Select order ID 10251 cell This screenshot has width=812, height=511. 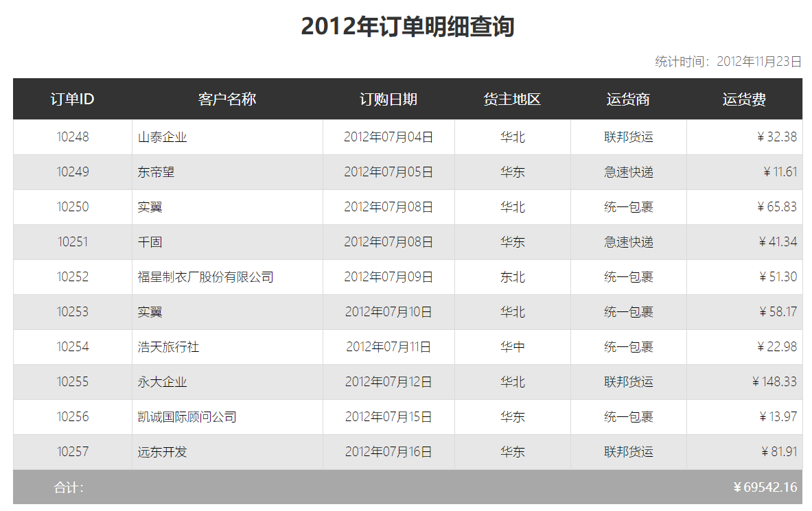tap(73, 241)
